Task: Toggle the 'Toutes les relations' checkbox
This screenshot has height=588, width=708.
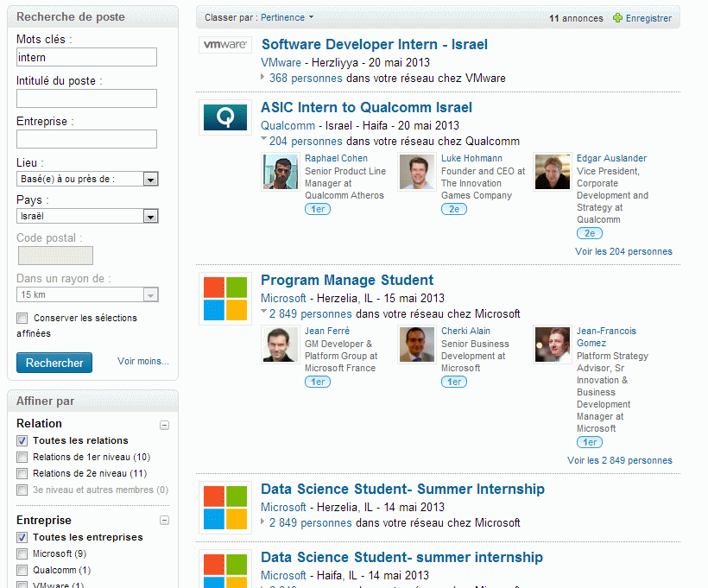Action: pos(22,440)
